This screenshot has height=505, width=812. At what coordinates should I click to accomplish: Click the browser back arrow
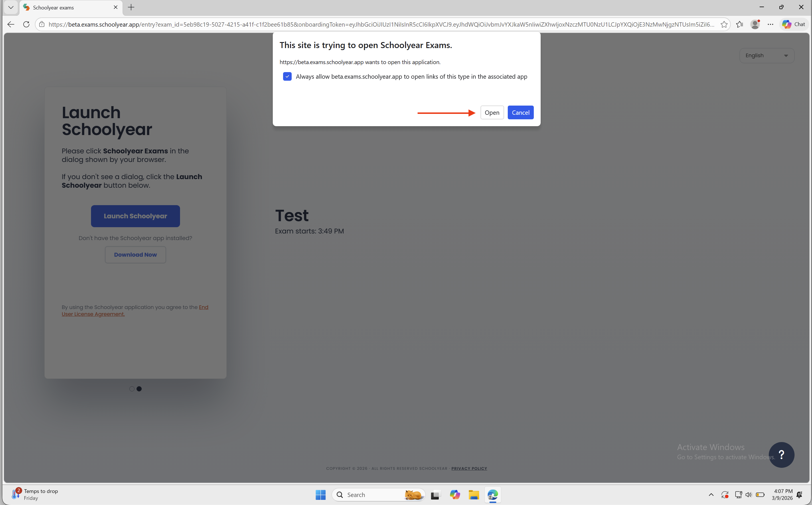pos(11,24)
